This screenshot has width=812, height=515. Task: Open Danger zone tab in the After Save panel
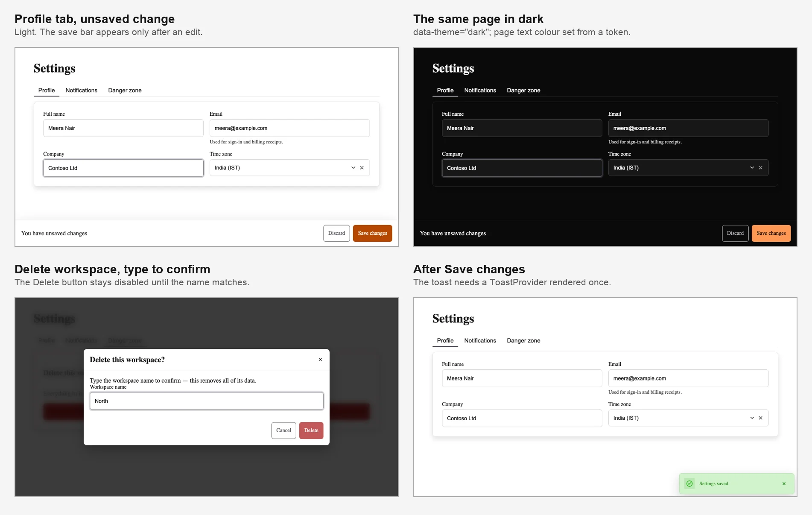(523, 341)
